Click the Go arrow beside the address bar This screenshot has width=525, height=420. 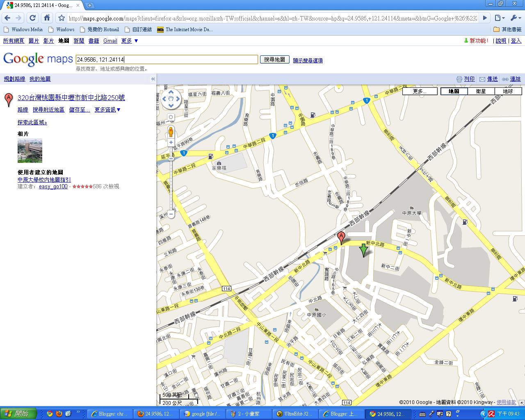[485, 18]
